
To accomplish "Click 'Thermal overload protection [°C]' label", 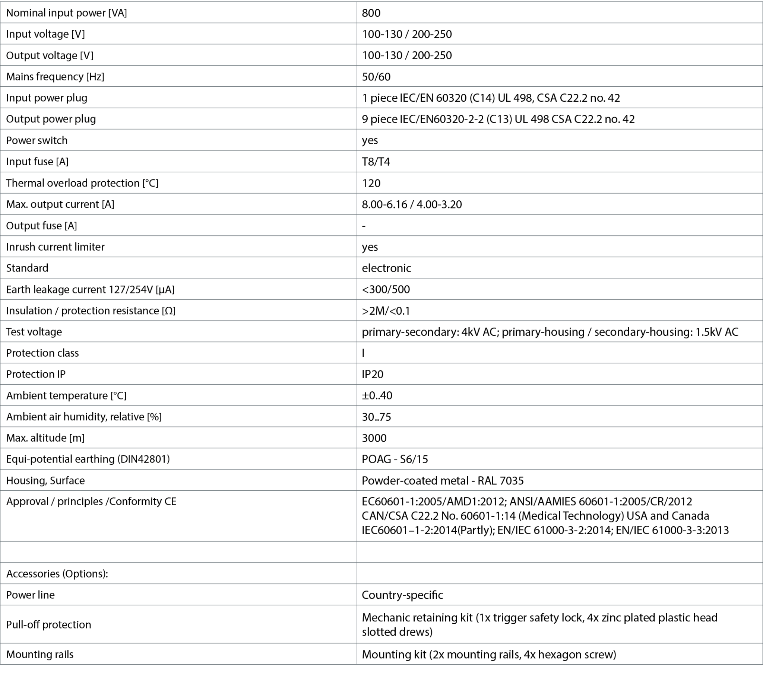I will (x=82, y=183).
